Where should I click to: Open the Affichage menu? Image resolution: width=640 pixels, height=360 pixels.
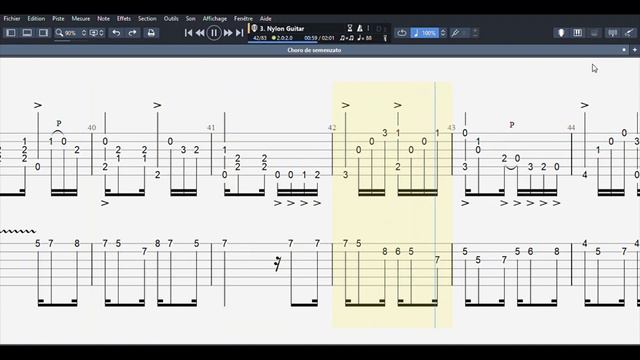215,19
